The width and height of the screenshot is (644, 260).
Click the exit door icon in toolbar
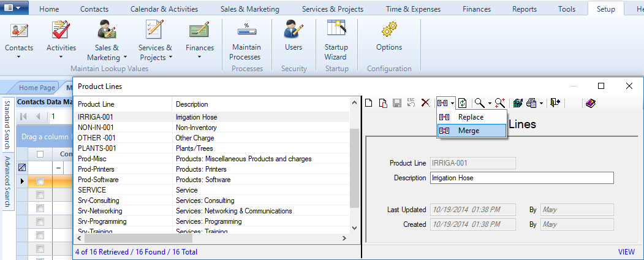555,103
